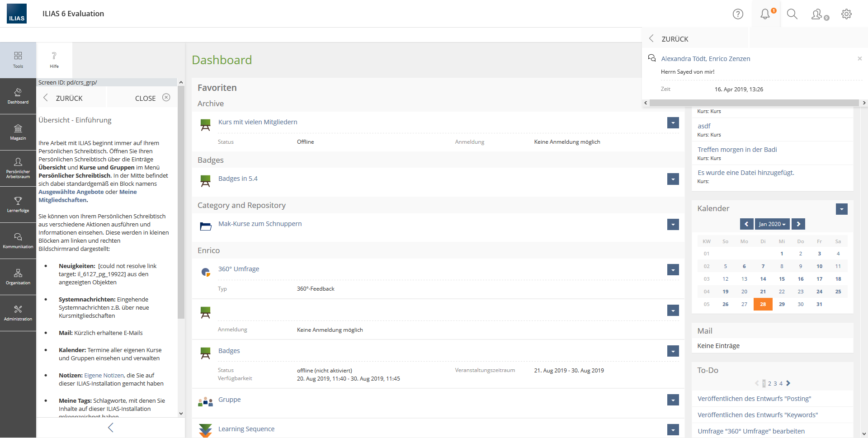Screen dimensions: 868x438
Task: Click the search magnifier icon
Action: (792, 14)
